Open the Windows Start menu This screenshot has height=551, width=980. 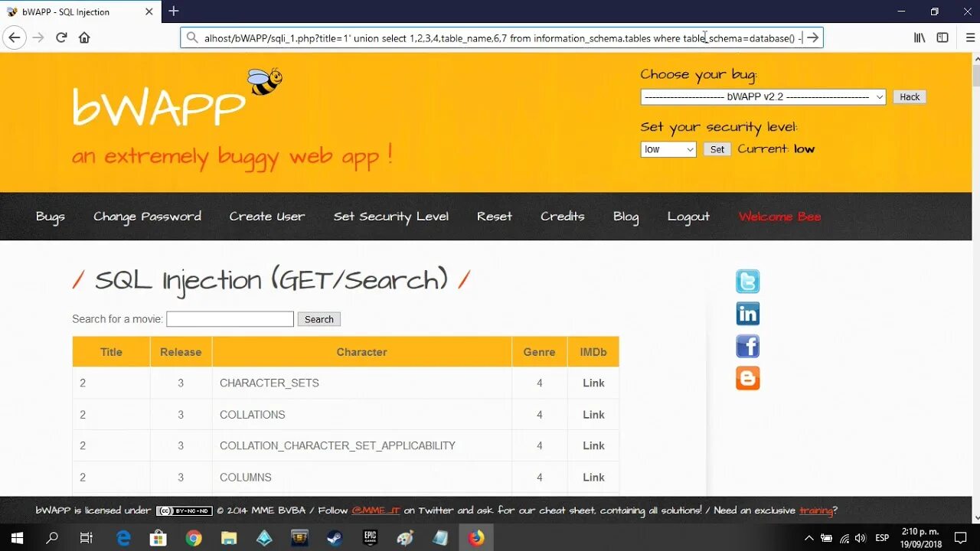click(x=17, y=538)
